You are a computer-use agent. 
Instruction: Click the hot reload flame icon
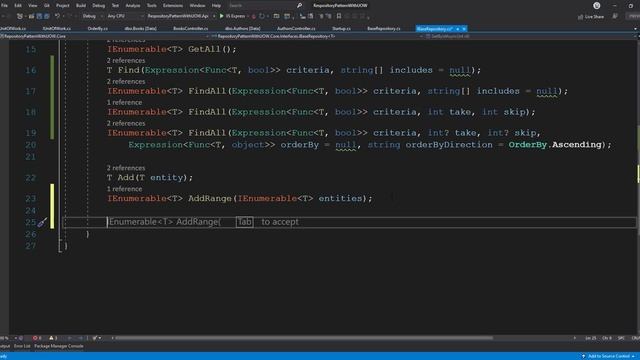point(253,16)
